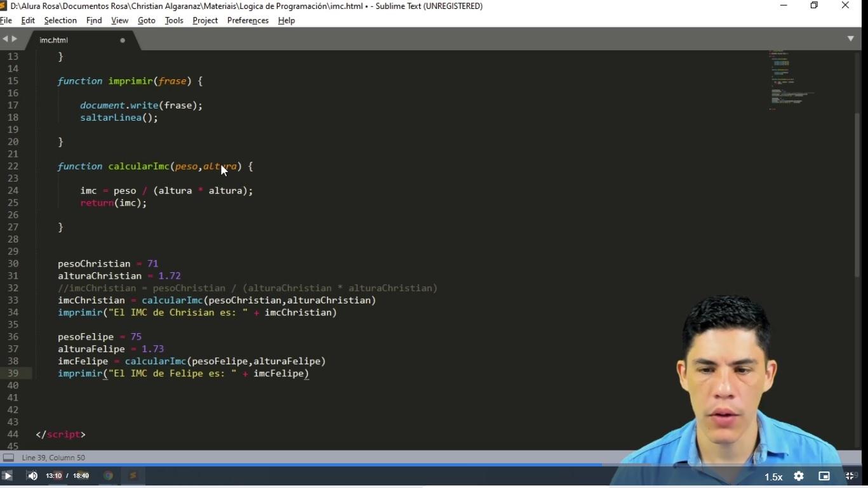This screenshot has height=488, width=868.
Task: Close imc.html tab via unsaved dot
Action: (x=123, y=40)
